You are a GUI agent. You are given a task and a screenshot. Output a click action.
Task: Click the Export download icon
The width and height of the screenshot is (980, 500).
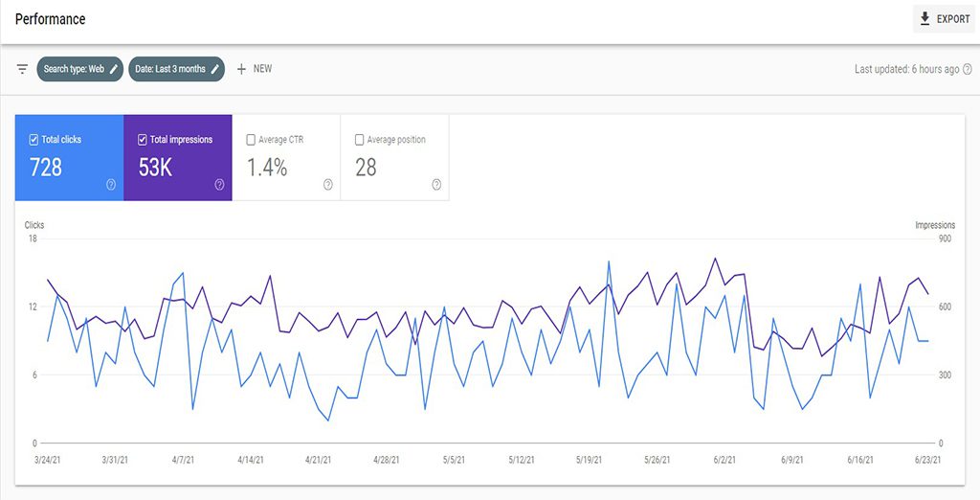[924, 19]
